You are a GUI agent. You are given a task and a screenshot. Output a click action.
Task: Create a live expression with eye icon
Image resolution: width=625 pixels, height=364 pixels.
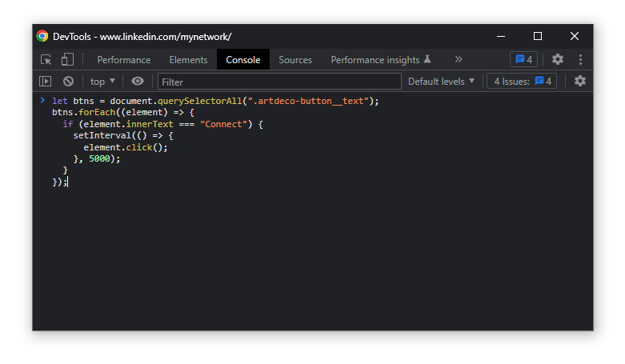click(x=138, y=82)
